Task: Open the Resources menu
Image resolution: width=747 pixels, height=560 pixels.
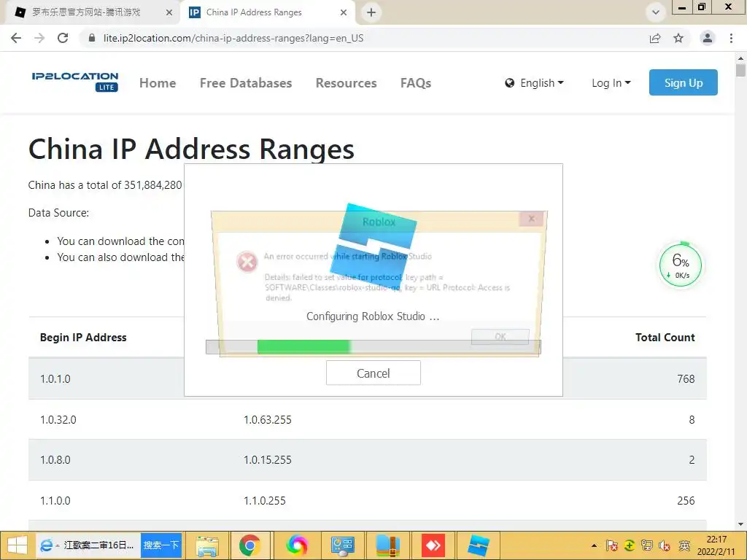Action: click(347, 83)
